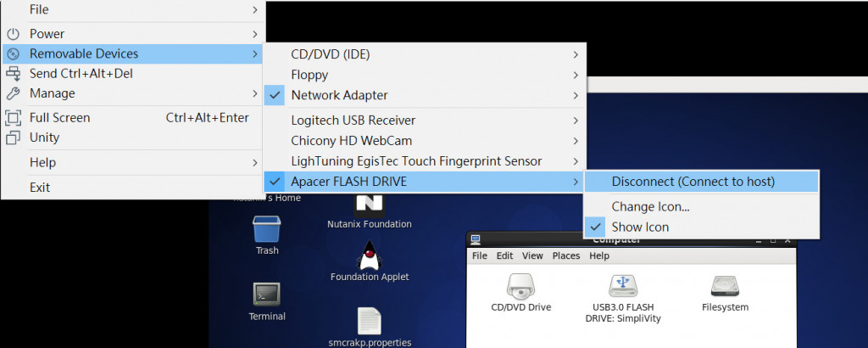
Task: Select Disconnect (Connect to host)
Action: [701, 181]
